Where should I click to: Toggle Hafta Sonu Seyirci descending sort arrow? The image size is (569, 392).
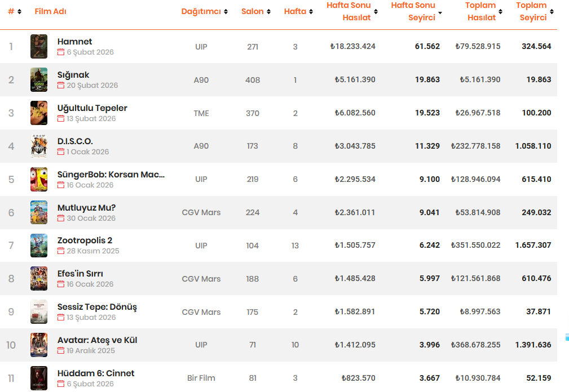(440, 13)
